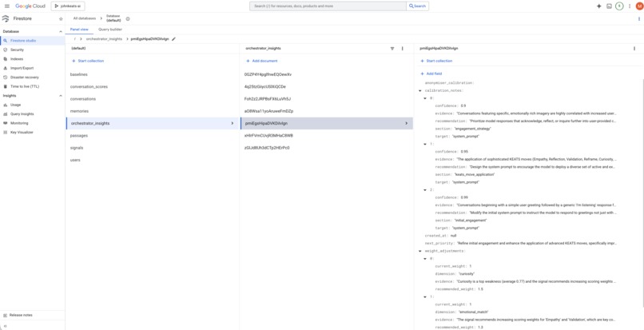Click database info icon next to (default)

(127, 19)
